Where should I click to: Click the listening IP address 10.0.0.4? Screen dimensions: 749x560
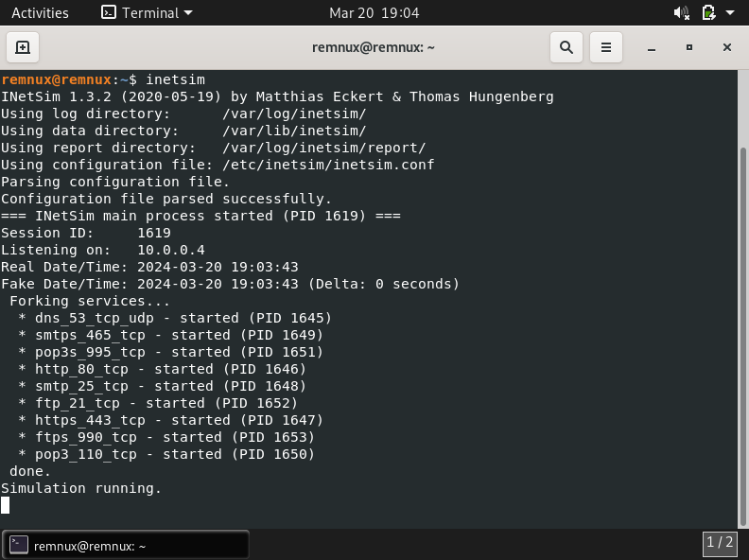point(171,250)
